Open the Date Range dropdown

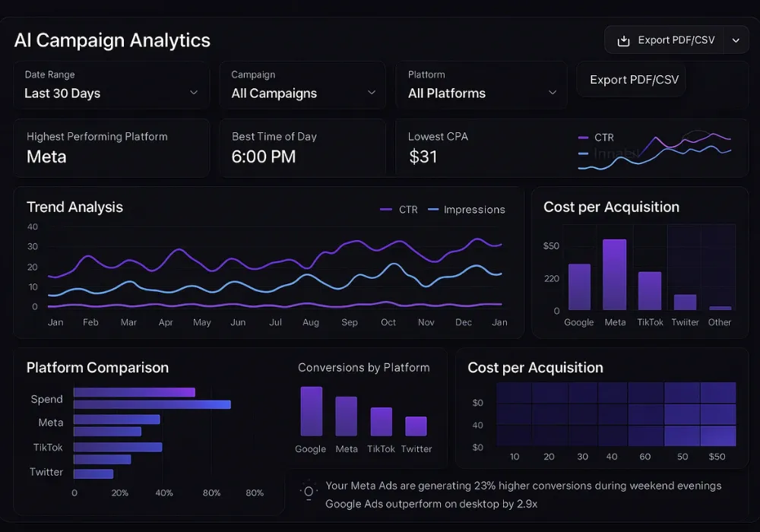[111, 85]
